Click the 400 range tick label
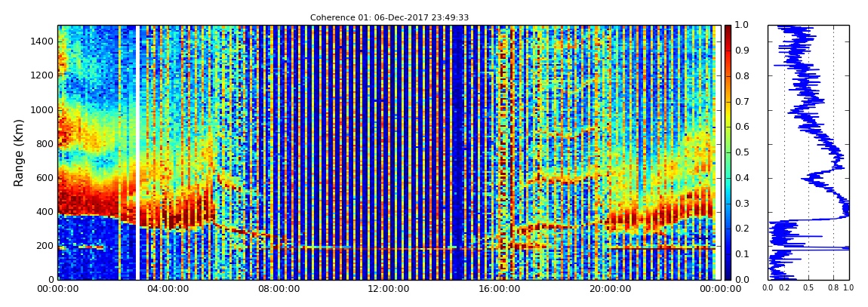The image size is (868, 307). click(x=46, y=212)
